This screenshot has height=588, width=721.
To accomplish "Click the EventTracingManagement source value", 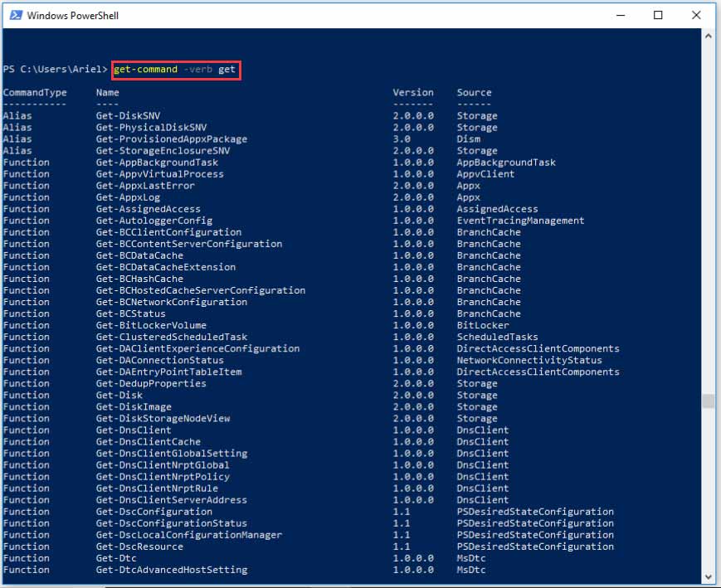I will point(520,221).
